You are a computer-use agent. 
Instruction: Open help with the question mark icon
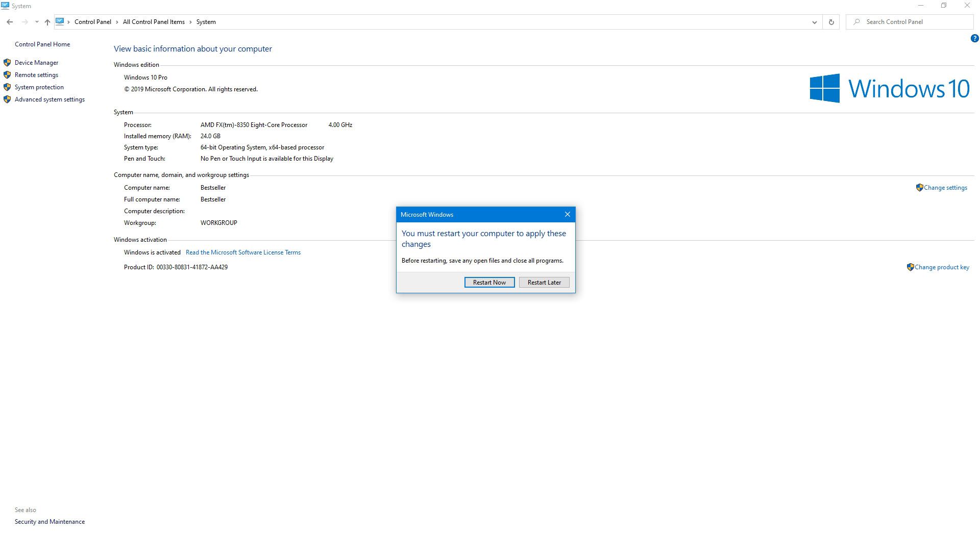[974, 38]
